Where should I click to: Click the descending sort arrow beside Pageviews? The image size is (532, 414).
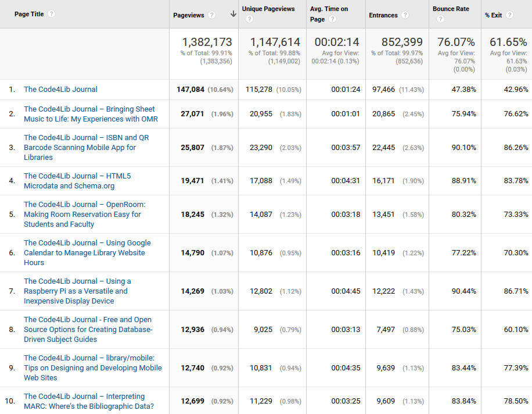coord(233,15)
